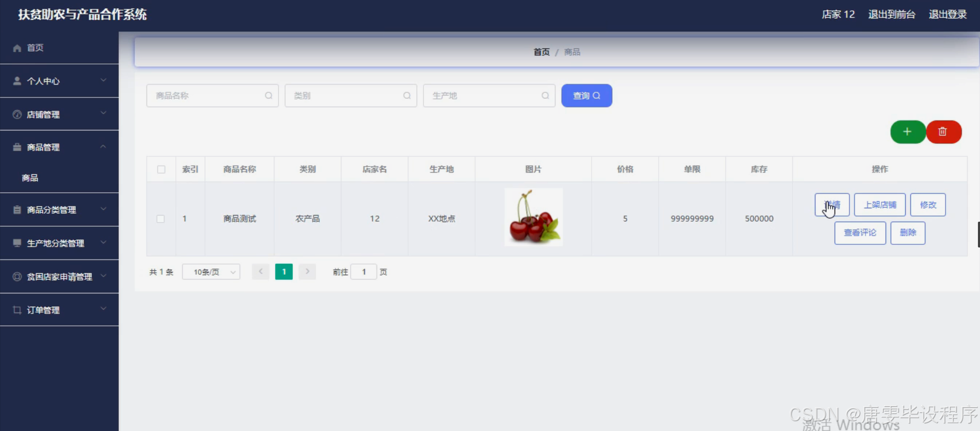Click the 类别 search input
980x431 pixels.
pyautogui.click(x=351, y=95)
